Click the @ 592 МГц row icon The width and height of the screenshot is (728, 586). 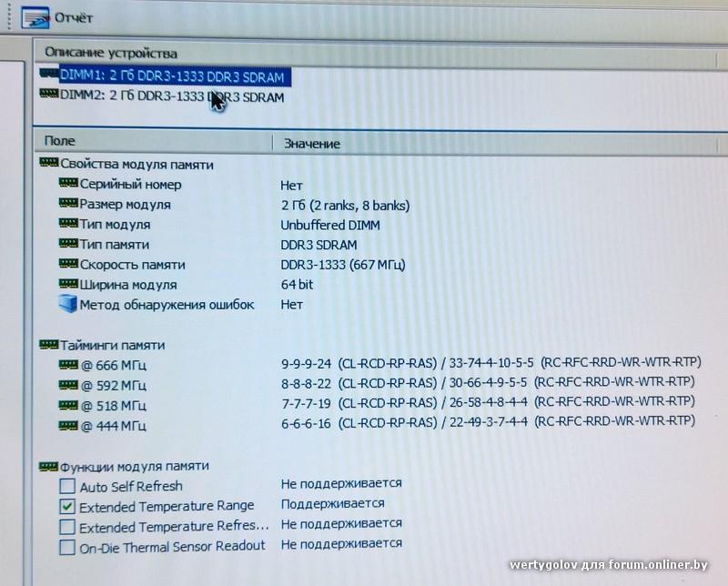69,385
